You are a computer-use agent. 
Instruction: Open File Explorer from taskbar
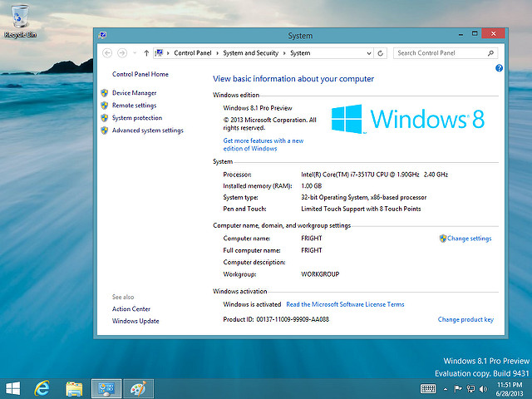point(74,388)
